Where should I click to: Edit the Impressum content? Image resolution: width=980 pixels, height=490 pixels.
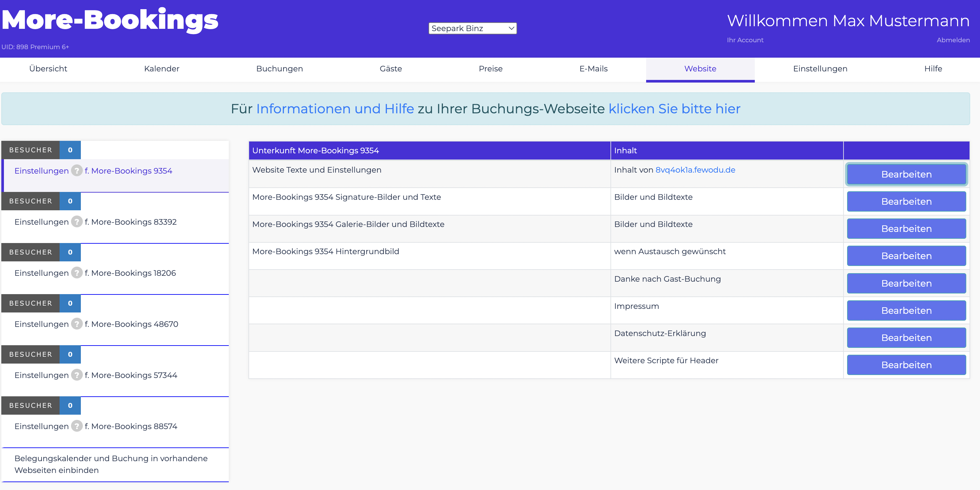click(x=907, y=311)
